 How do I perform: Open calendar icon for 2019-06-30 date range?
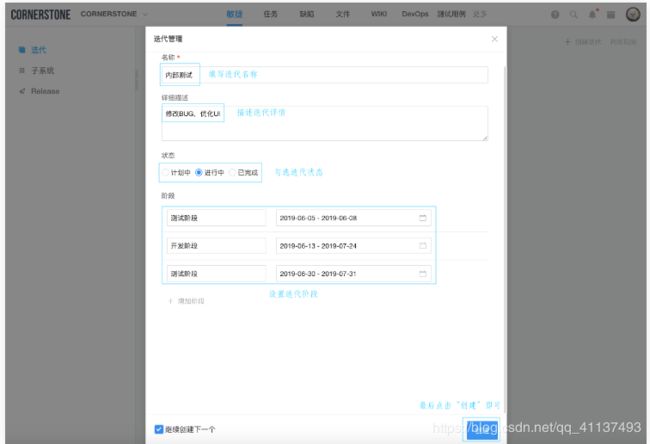click(422, 273)
